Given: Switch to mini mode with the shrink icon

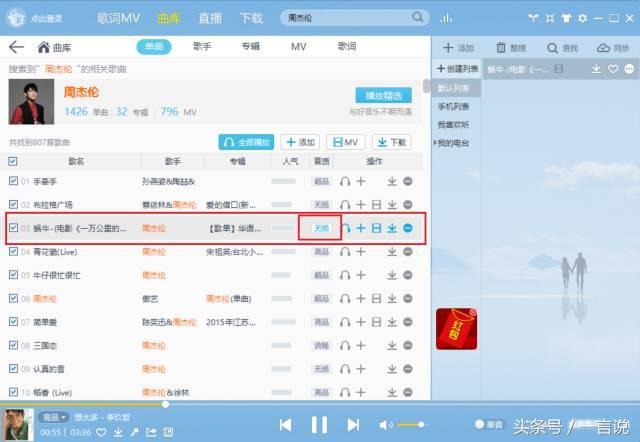Looking at the screenshot, I should (550, 18).
